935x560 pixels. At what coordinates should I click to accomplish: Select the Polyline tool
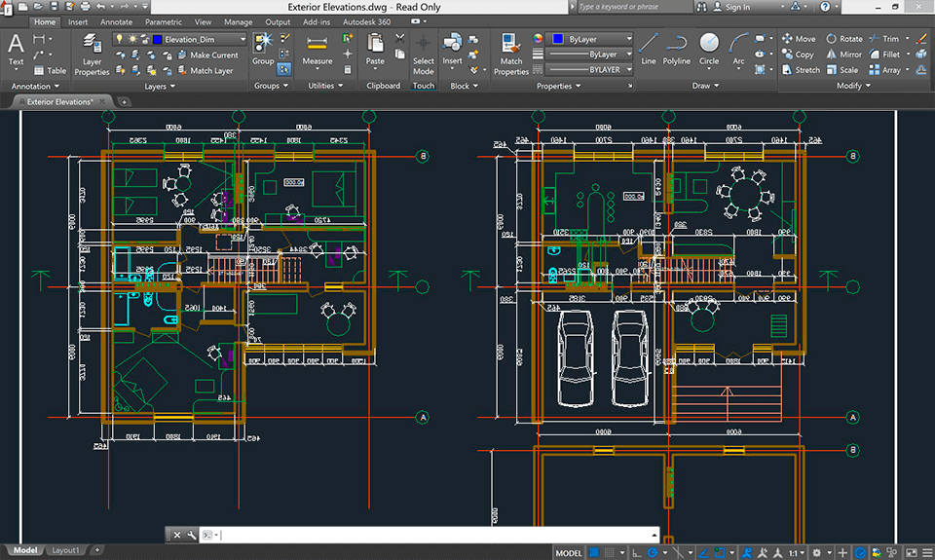677,49
